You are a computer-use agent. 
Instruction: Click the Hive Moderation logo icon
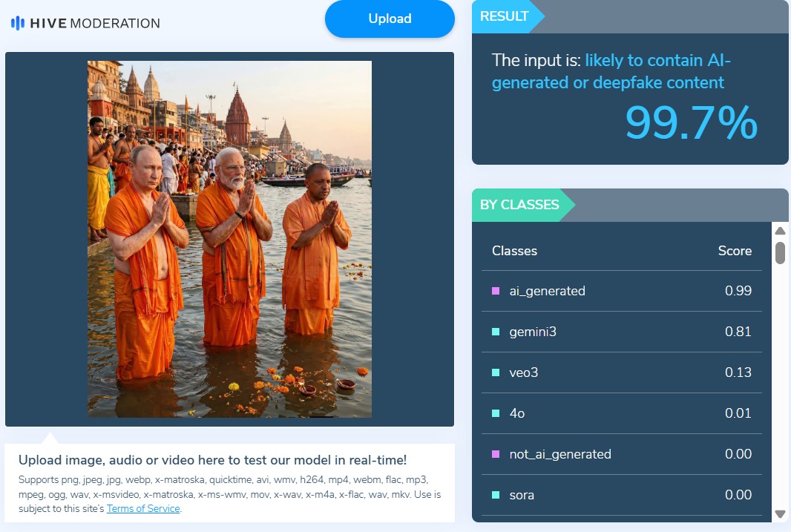[18, 23]
